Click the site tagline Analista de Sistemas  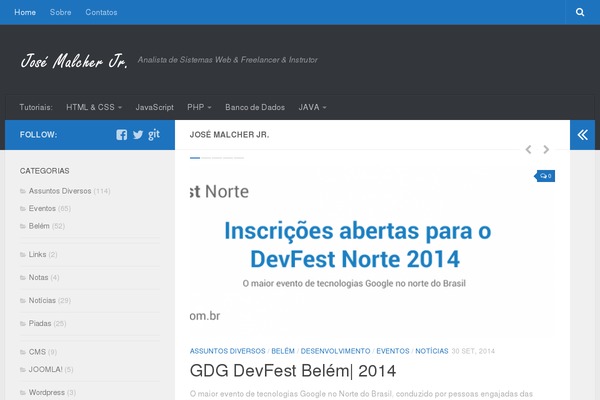pyautogui.click(x=228, y=60)
